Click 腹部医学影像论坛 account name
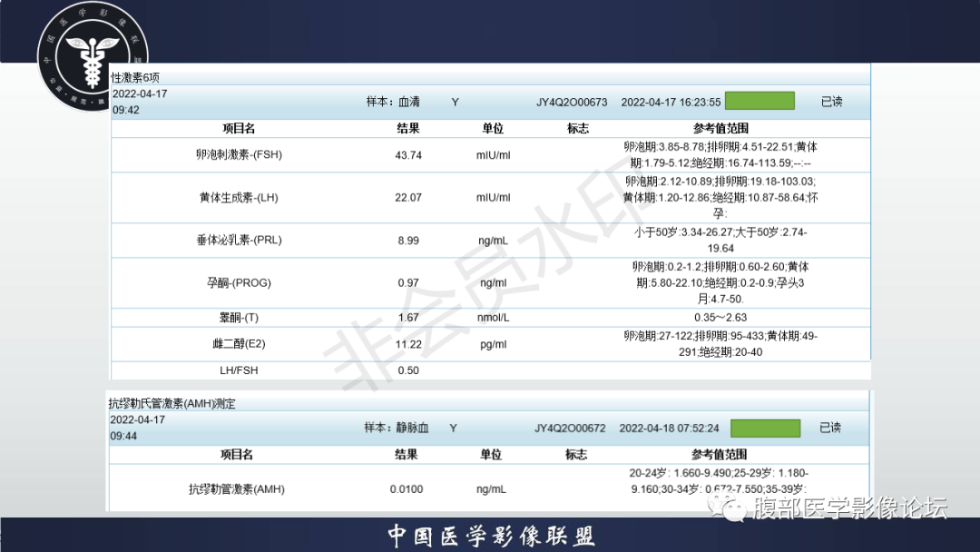 [x=850, y=508]
